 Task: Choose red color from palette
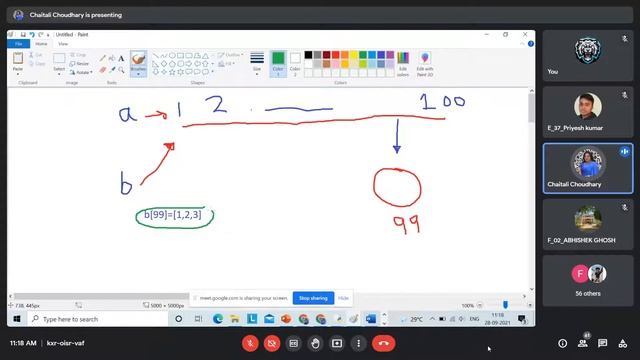pos(336,55)
